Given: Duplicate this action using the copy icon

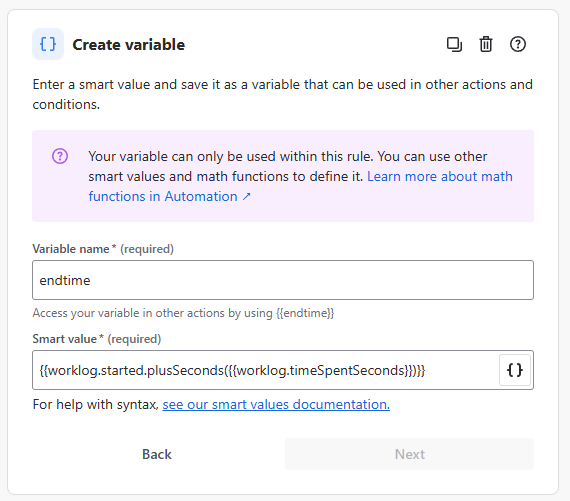Looking at the screenshot, I should 454,44.
